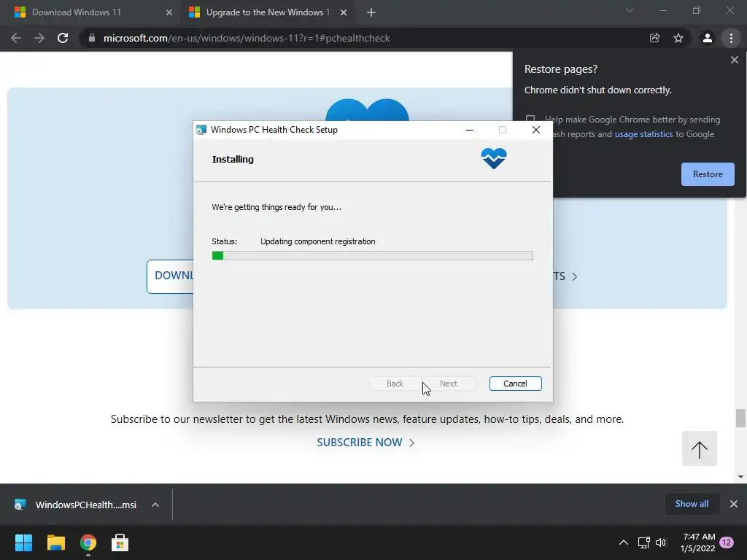The height and width of the screenshot is (560, 747).
Task: Reload the current page
Action: [x=63, y=38]
